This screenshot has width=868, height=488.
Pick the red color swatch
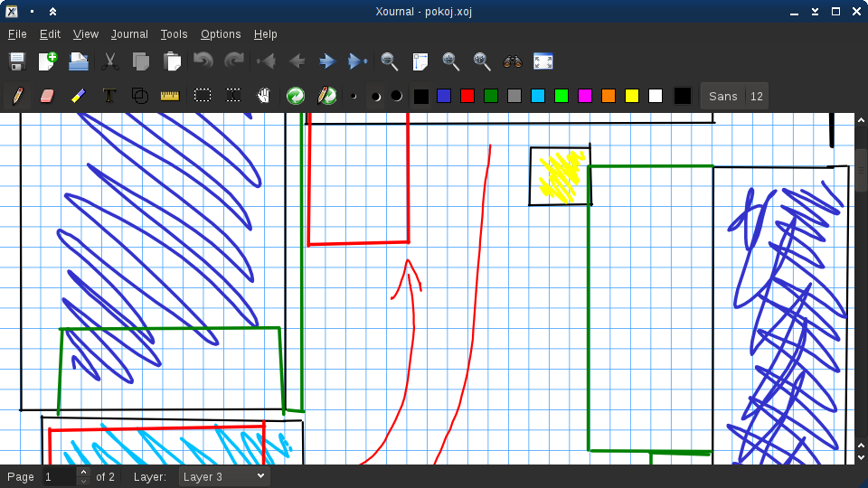click(x=467, y=97)
